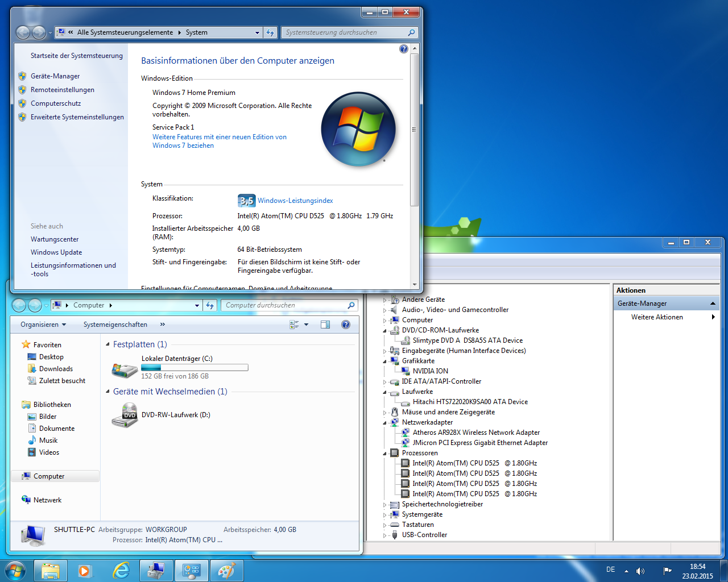Collapse Festplatten (1) group
The image size is (728, 582).
[x=107, y=344]
